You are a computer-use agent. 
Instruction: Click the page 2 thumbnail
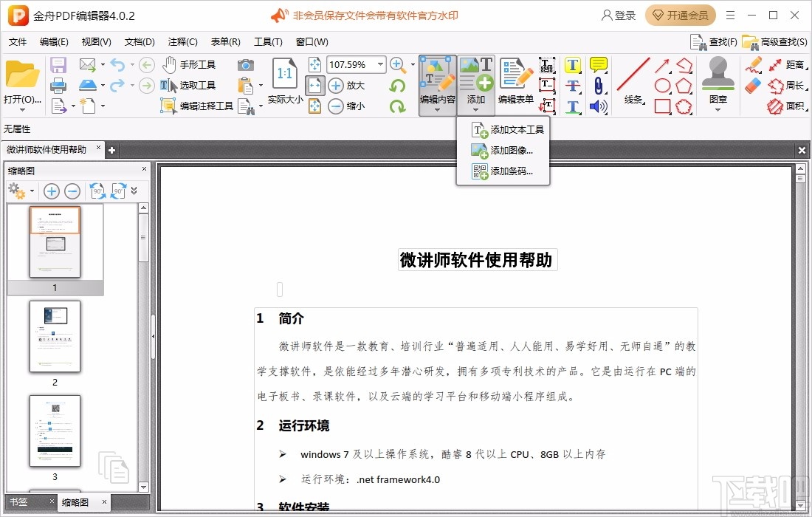tap(55, 336)
